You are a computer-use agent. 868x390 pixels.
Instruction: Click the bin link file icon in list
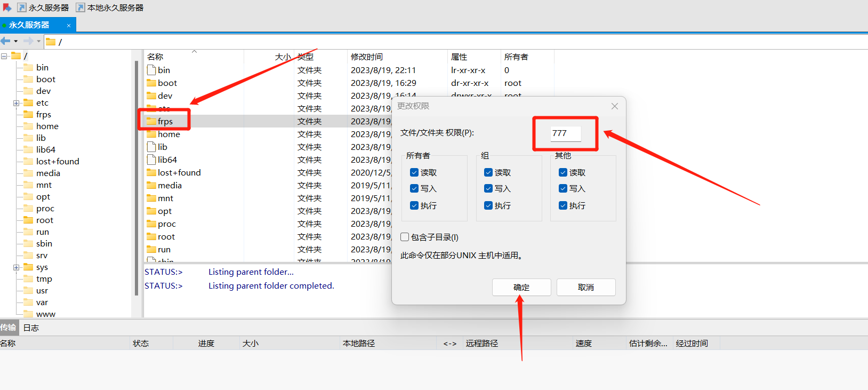click(x=151, y=70)
